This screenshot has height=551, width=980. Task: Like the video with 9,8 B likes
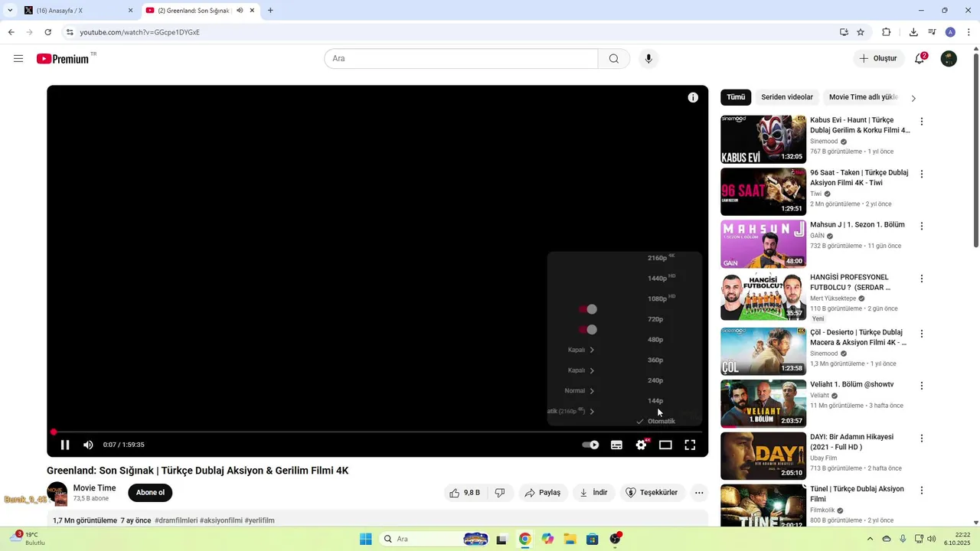click(x=465, y=493)
